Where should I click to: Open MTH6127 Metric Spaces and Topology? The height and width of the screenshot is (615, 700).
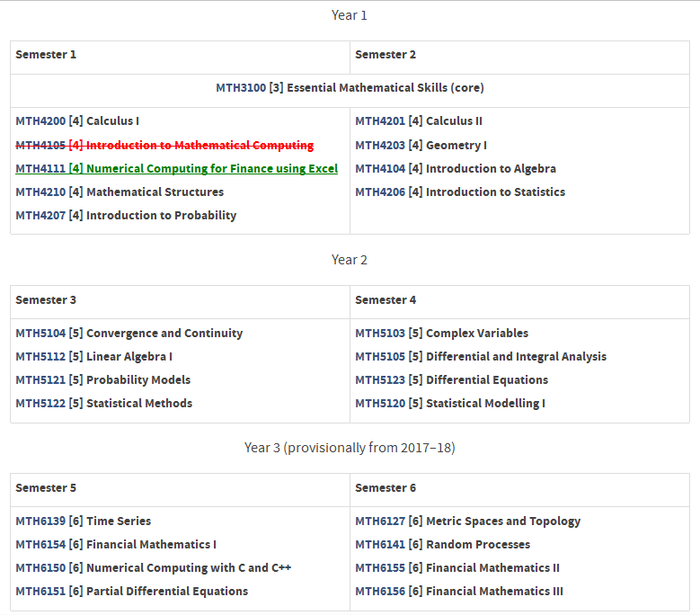pos(468,521)
